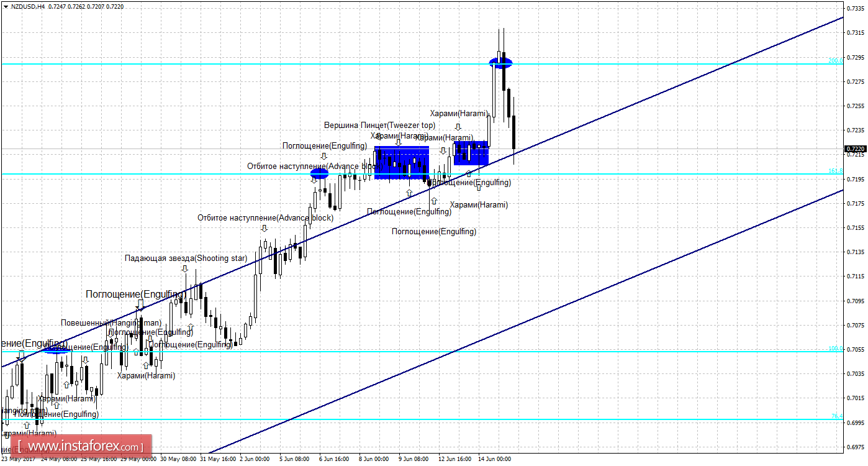Click the 0.7095 price axis value
Viewport: 868px width, 466px height.
[x=856, y=301]
